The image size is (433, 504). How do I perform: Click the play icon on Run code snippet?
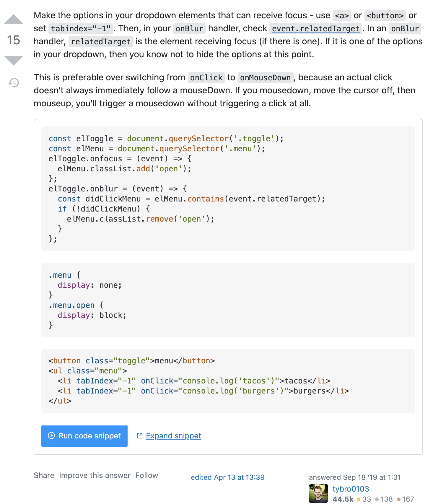pyautogui.click(x=51, y=435)
